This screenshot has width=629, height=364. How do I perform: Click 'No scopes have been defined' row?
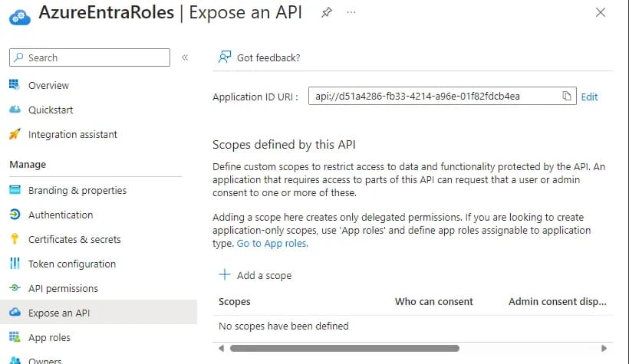click(413, 326)
